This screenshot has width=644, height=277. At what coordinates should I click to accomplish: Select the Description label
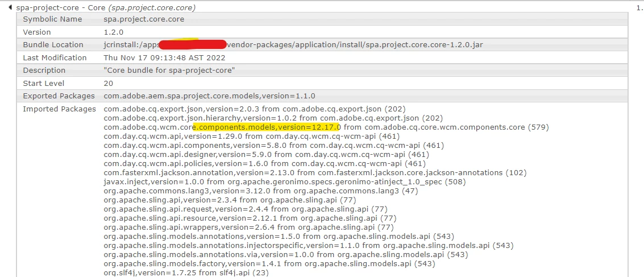pyautogui.click(x=44, y=71)
